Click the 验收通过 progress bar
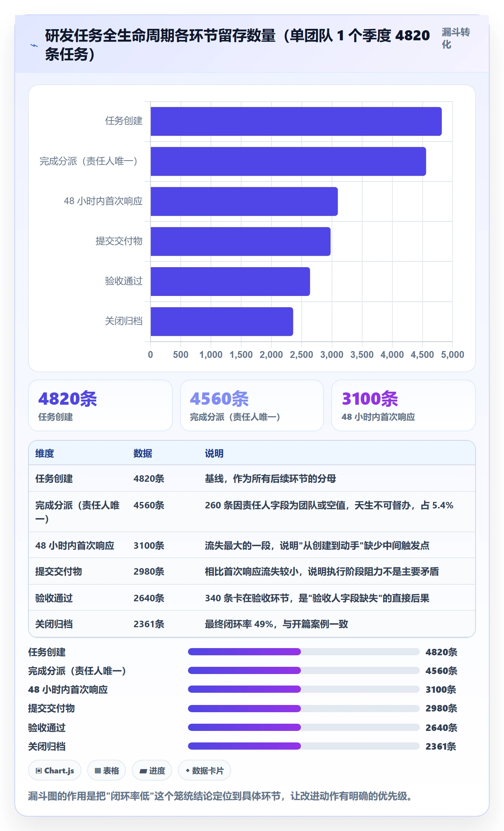This screenshot has height=831, width=504. click(x=304, y=727)
